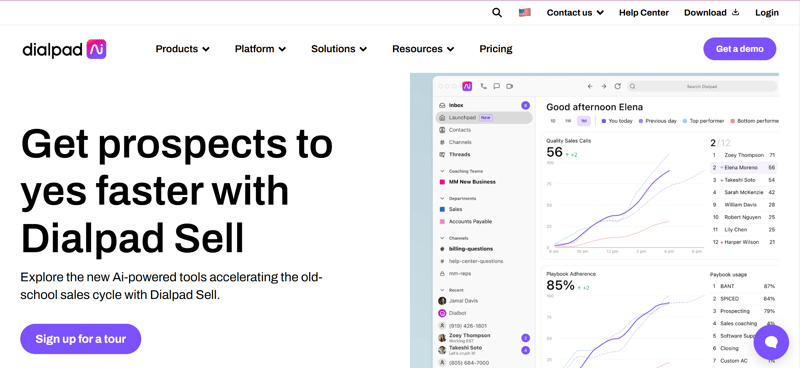Click the US flag region selector
Image resolution: width=800 pixels, height=368 pixels.
(524, 12)
